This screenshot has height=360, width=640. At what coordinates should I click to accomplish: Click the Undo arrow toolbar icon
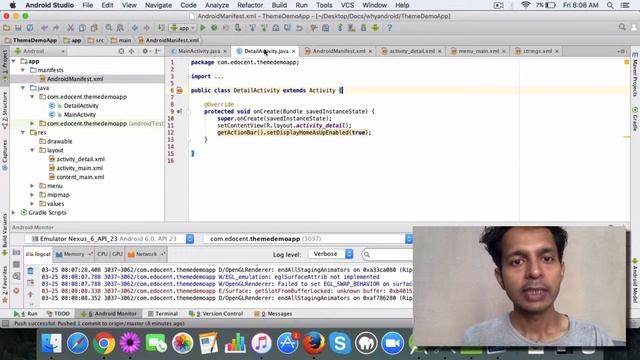point(44,28)
